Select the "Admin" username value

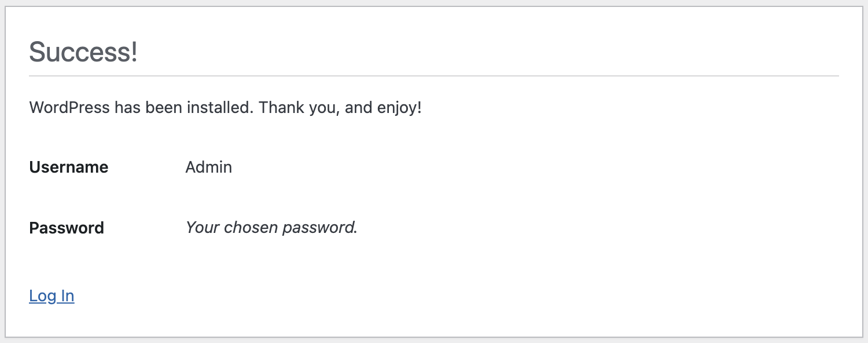208,167
